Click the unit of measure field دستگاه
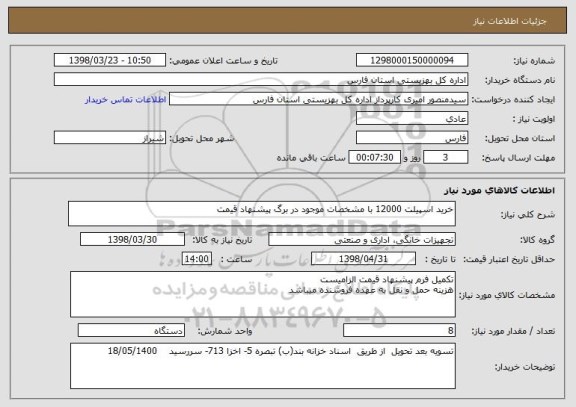Viewport: 576px width, 407px height. coord(131,331)
